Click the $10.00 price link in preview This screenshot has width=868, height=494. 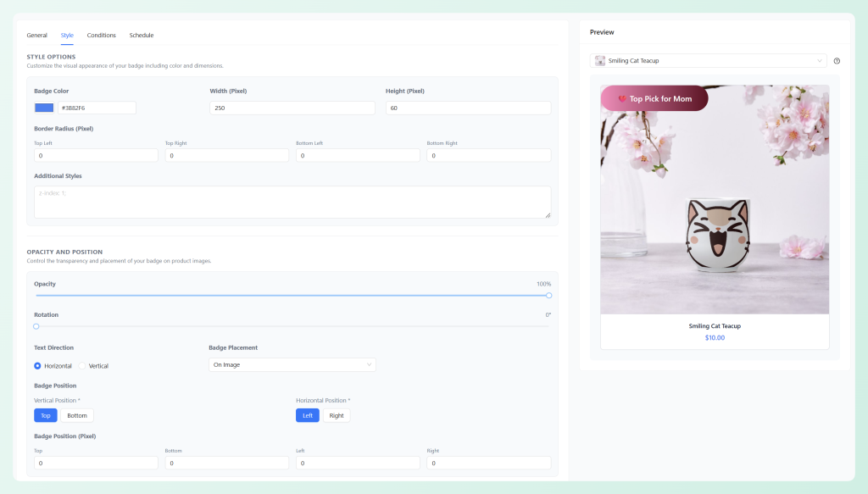(x=714, y=337)
